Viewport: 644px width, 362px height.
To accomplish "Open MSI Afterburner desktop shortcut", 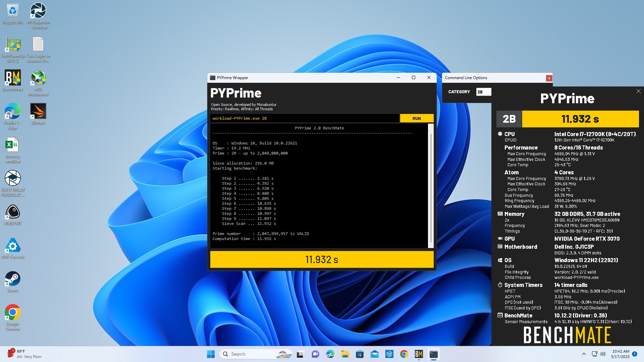I will click(x=38, y=83).
